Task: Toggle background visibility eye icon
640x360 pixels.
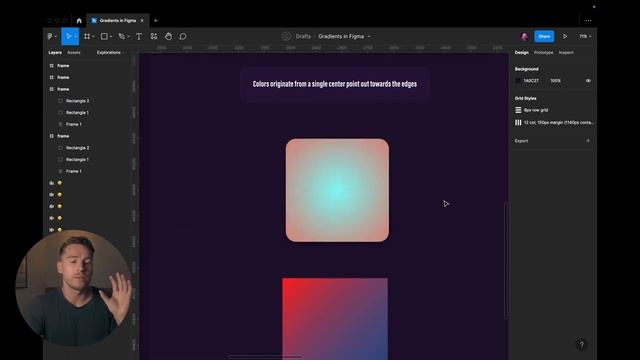Action: pyautogui.click(x=588, y=81)
